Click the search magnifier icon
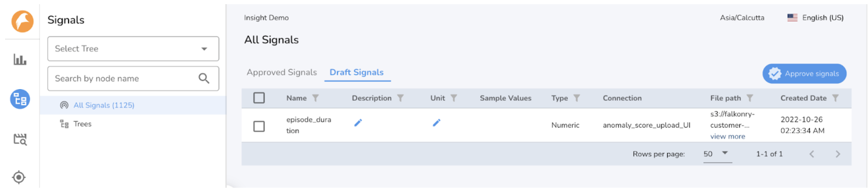Screen dimensions: 868x193 pos(204,78)
